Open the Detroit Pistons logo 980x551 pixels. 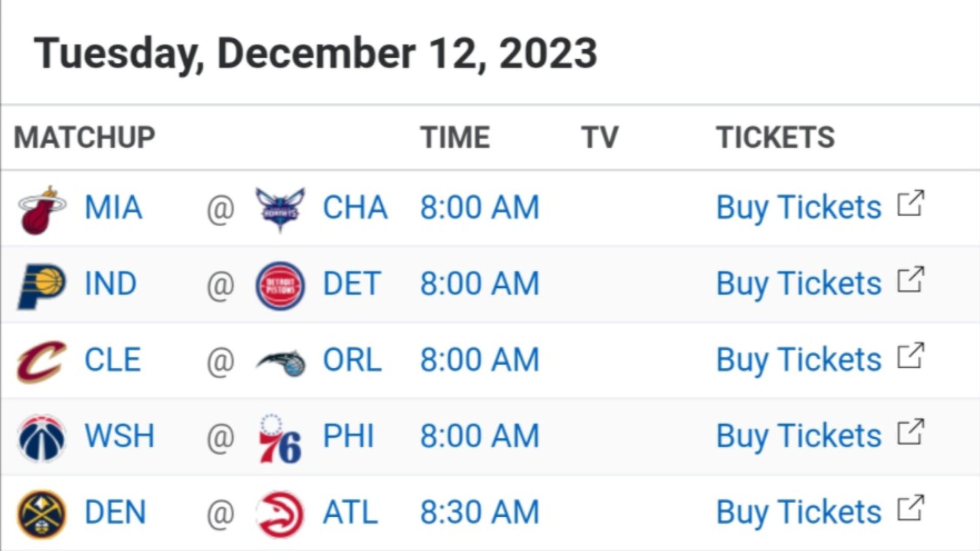coord(280,285)
